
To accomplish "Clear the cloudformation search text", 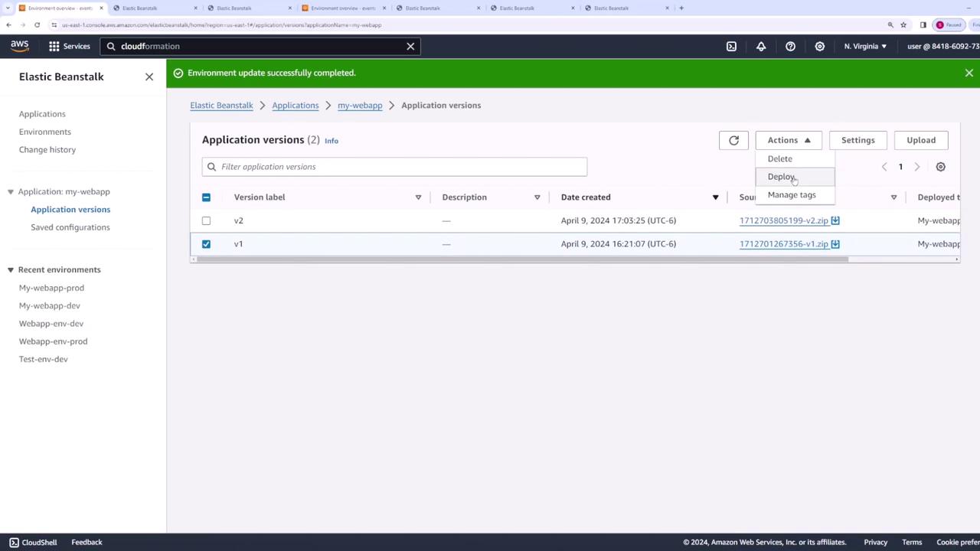I will tap(410, 46).
